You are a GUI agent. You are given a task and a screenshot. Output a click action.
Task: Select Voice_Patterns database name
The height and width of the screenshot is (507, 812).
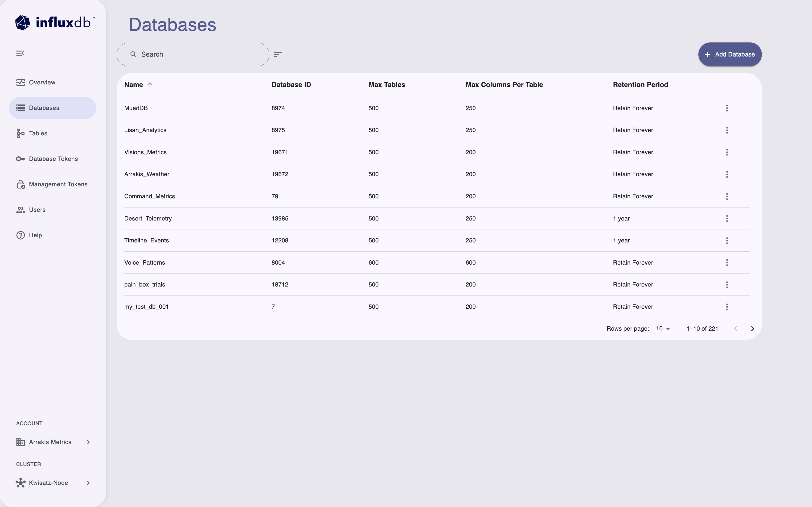[145, 262]
